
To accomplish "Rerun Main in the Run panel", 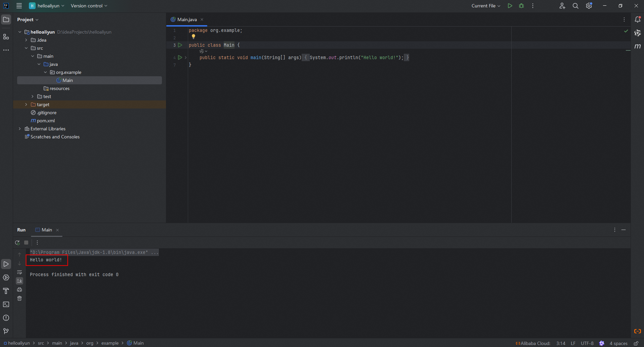I will [x=17, y=243].
